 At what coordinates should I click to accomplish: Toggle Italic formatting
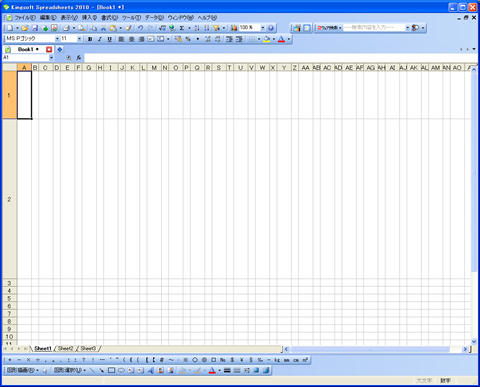point(100,39)
